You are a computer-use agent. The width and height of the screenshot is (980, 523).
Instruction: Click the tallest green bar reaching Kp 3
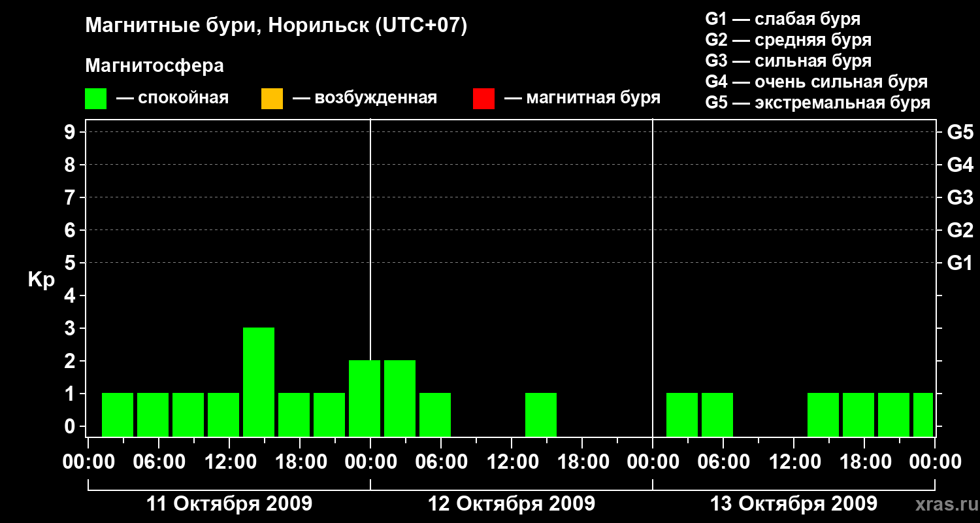259,382
